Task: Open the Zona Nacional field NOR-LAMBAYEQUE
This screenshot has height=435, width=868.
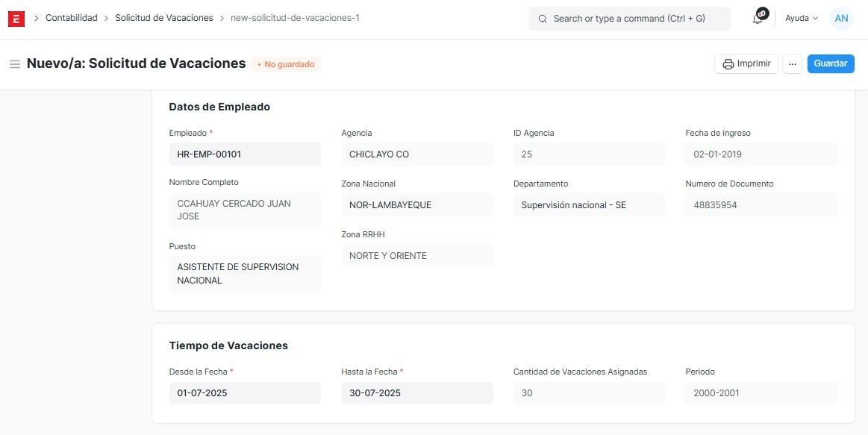Action: [x=416, y=205]
